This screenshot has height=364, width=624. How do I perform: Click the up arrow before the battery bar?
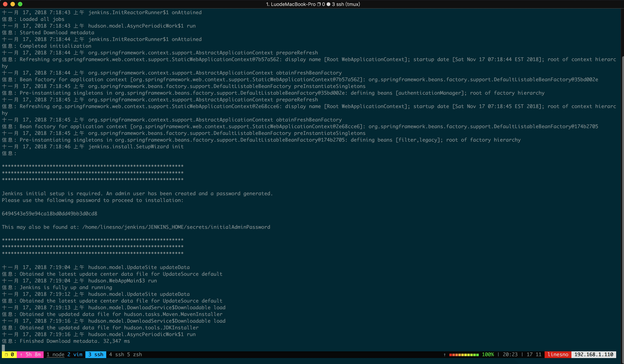point(445,355)
